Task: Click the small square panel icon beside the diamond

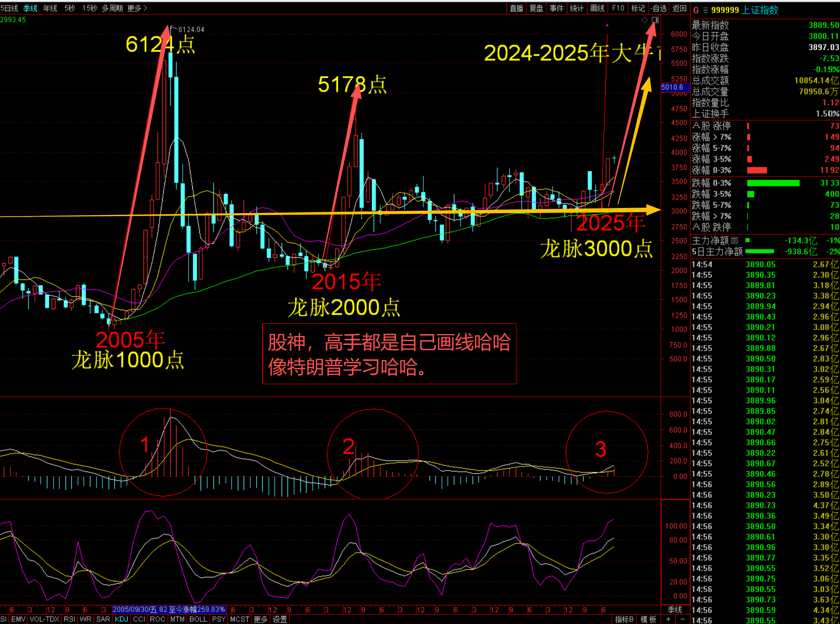Action: [x=655, y=20]
